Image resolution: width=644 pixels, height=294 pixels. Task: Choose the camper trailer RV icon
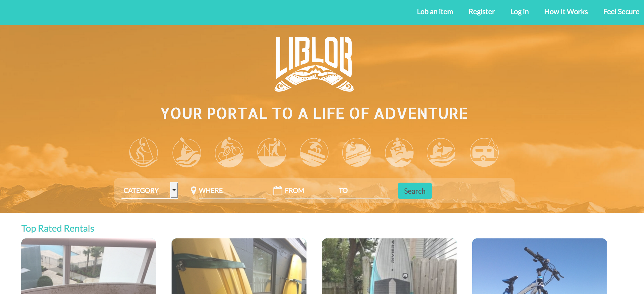click(484, 152)
